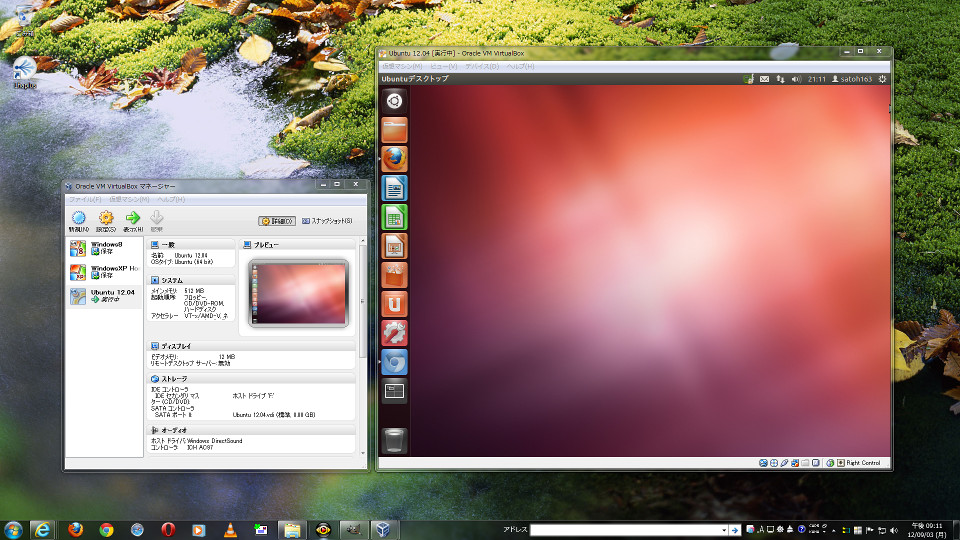Click Right Control host key indicator
The height and width of the screenshot is (540, 960).
[x=858, y=463]
